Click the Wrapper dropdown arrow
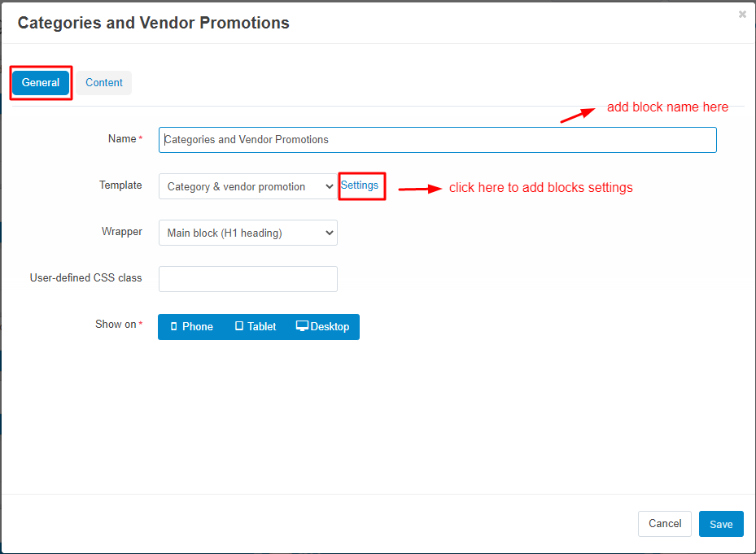Screen dimensions: 756x554 330,233
